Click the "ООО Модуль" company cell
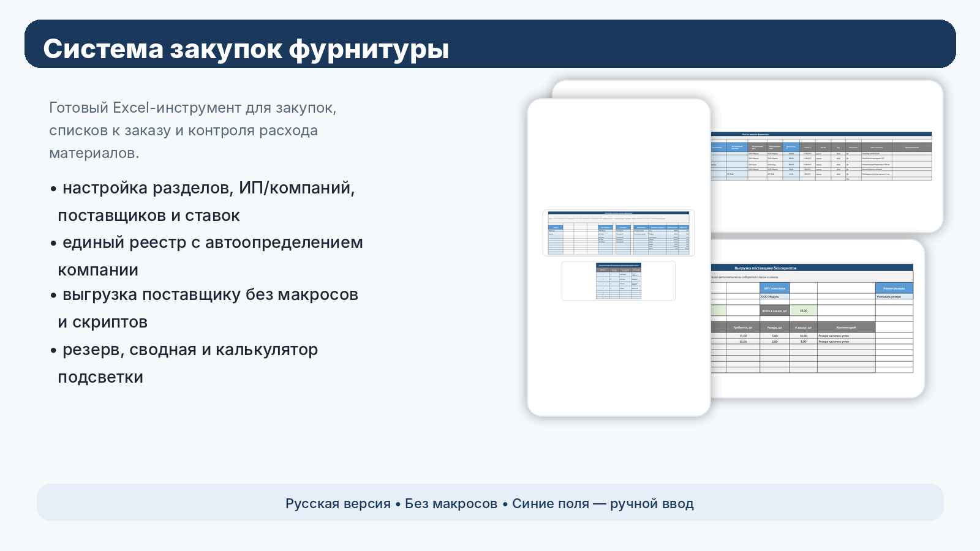 (x=774, y=296)
